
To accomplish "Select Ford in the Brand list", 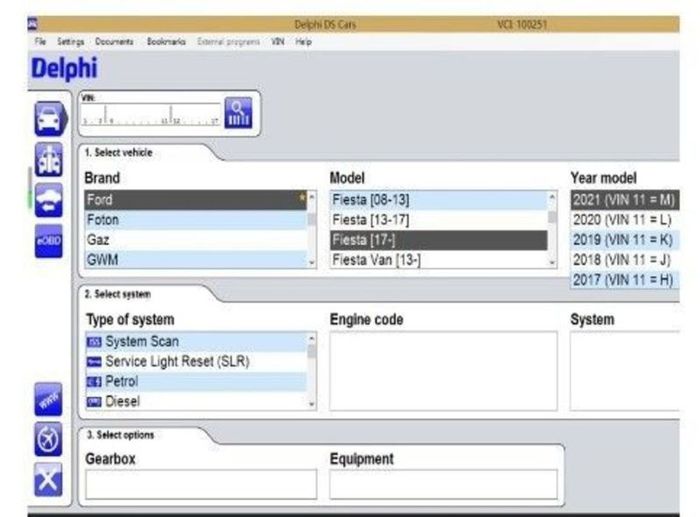I will pos(196,200).
